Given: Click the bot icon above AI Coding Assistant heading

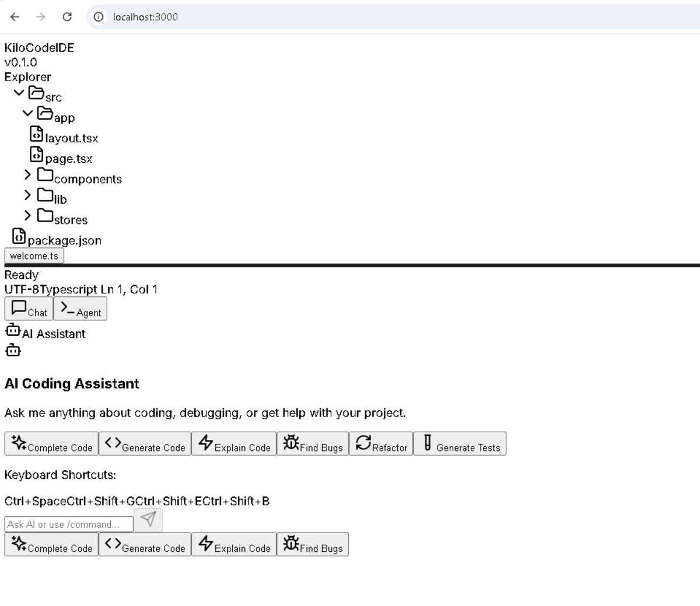Looking at the screenshot, I should tap(13, 350).
